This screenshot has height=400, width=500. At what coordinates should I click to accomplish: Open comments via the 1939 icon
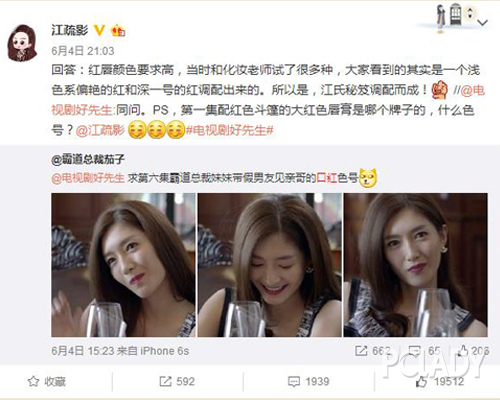tap(308, 381)
